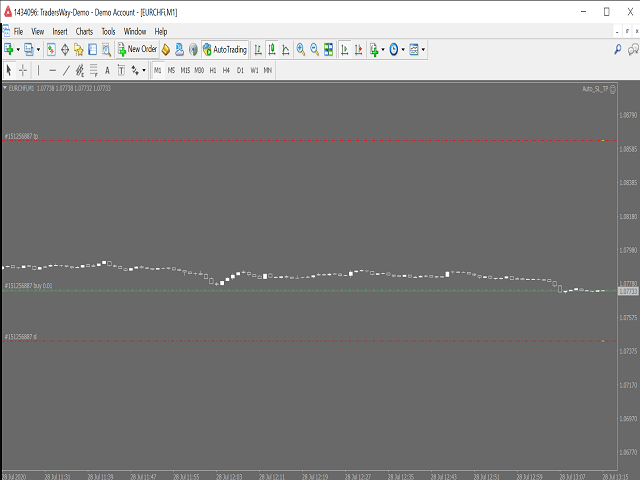The height and width of the screenshot is (480, 640).
Task: Open the File menu
Action: click(18, 31)
